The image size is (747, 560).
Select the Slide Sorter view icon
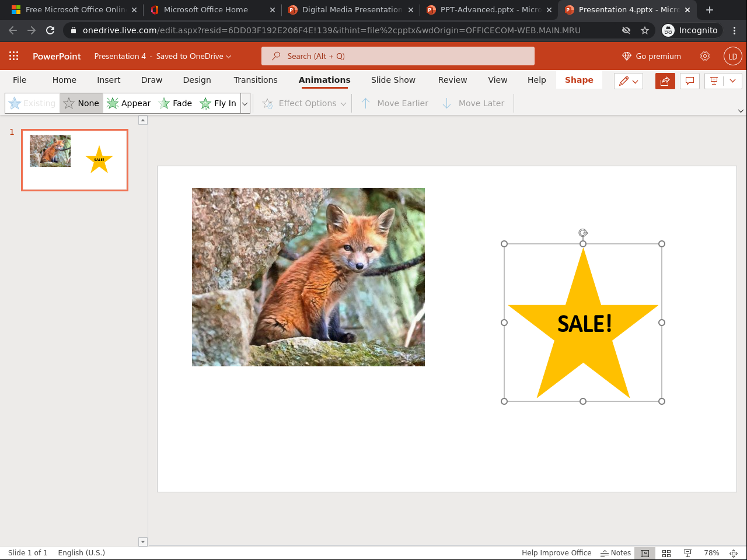pos(666,553)
